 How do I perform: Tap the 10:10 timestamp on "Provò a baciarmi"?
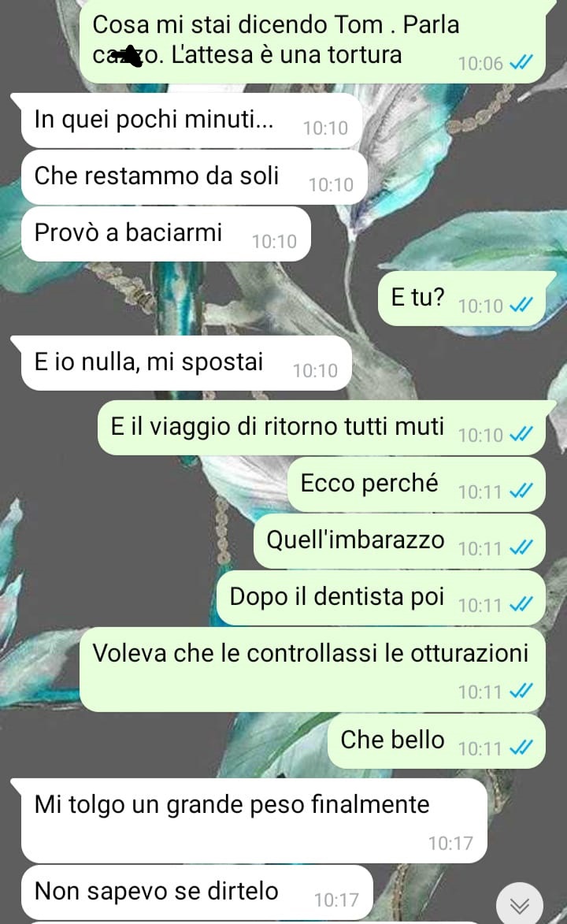coord(274,242)
